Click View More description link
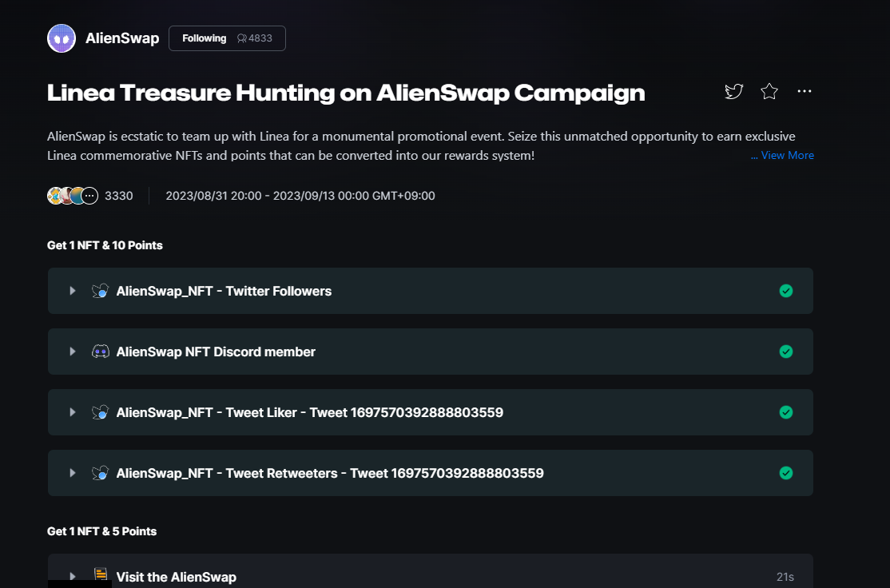Image resolution: width=890 pixels, height=588 pixels. (782, 155)
